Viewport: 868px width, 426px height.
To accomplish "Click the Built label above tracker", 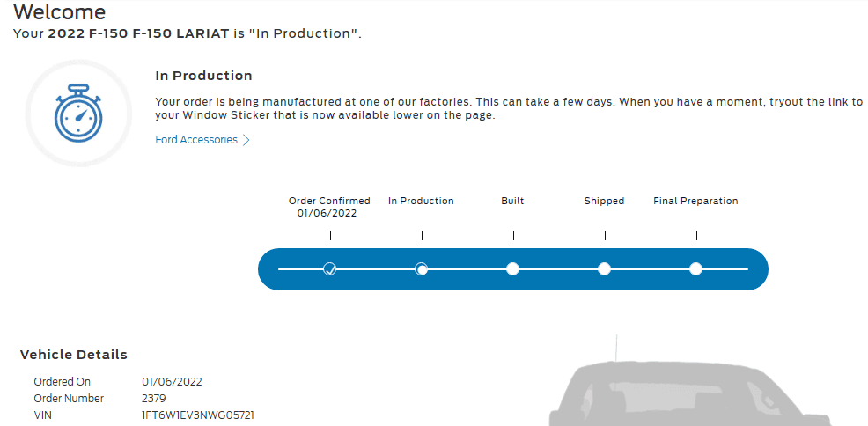I will point(512,201).
